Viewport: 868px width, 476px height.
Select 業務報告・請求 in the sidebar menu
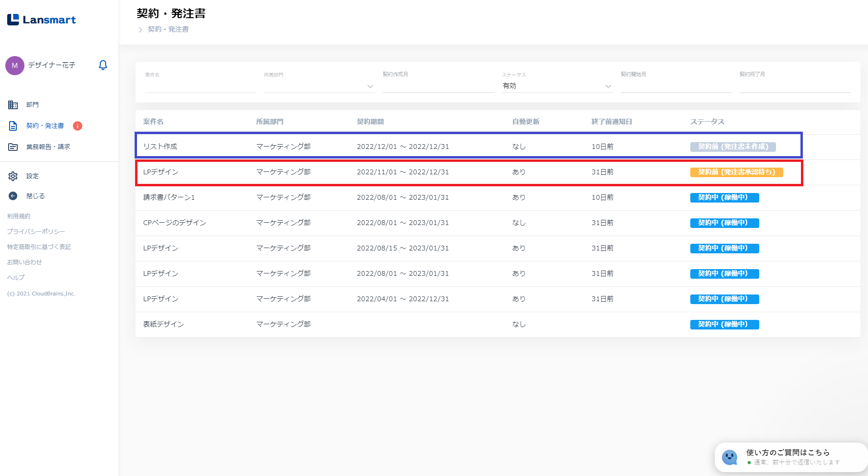click(48, 147)
